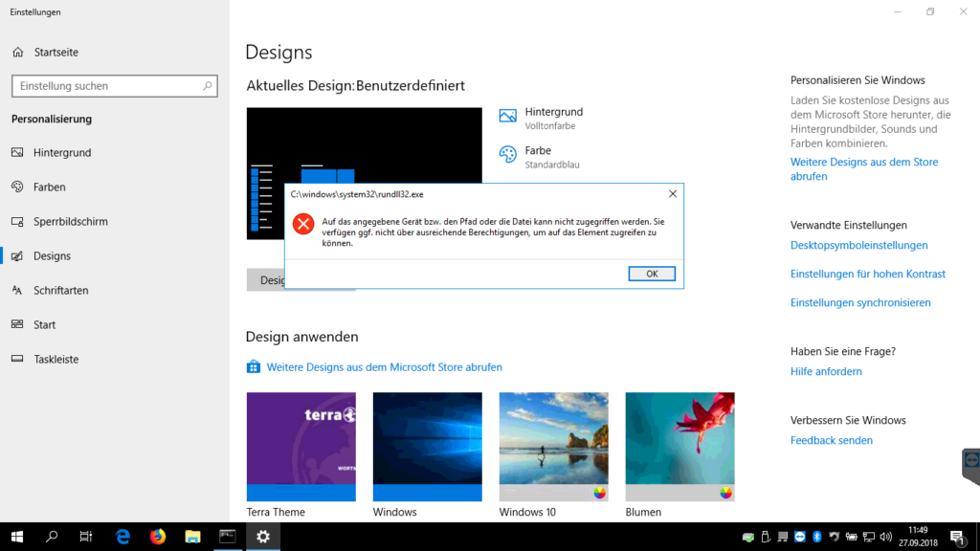The image size is (980, 551).
Task: Click OK in the rundll32 error dialog
Action: point(652,274)
